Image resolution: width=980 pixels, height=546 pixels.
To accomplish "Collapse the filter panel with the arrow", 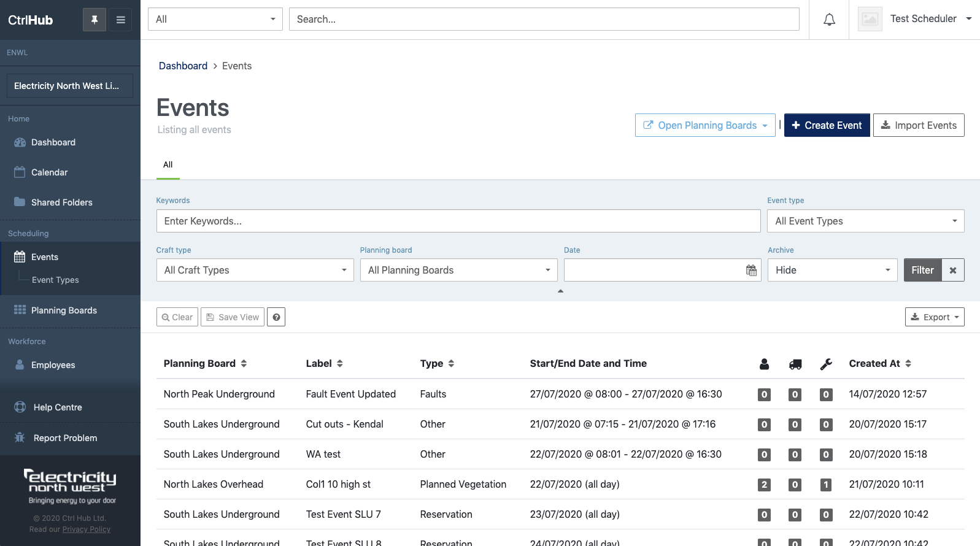I will pos(560,291).
